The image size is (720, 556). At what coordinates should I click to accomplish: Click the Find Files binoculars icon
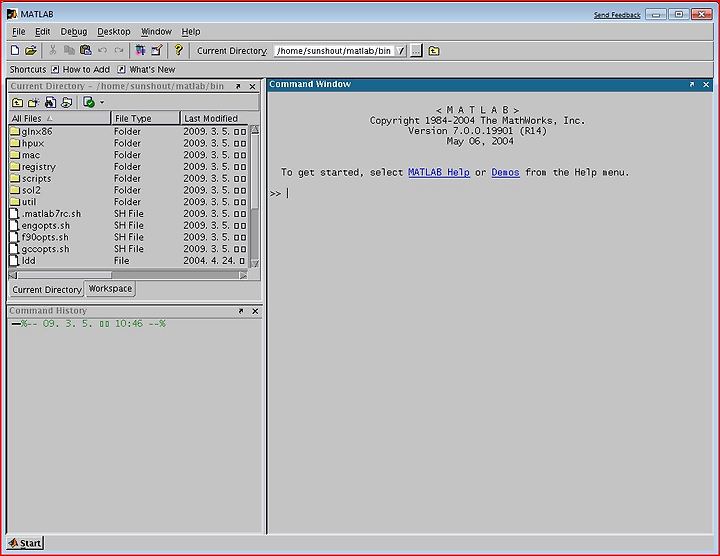[50, 102]
